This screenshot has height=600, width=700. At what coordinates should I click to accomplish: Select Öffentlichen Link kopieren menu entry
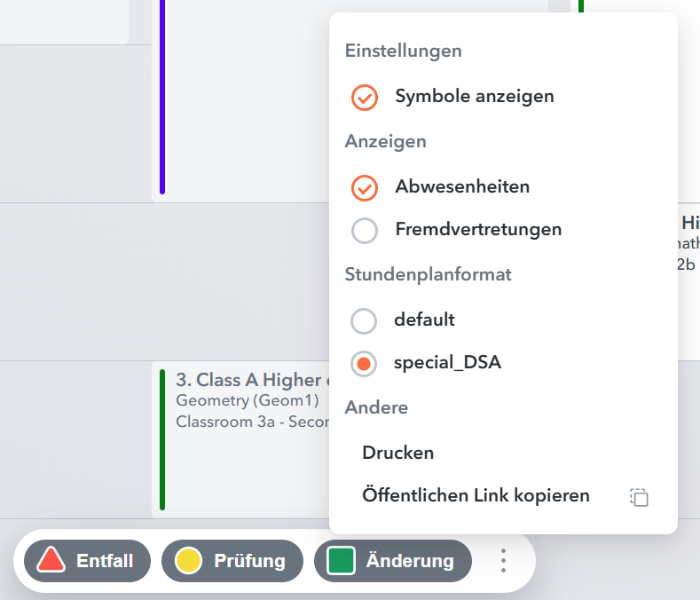pos(476,495)
